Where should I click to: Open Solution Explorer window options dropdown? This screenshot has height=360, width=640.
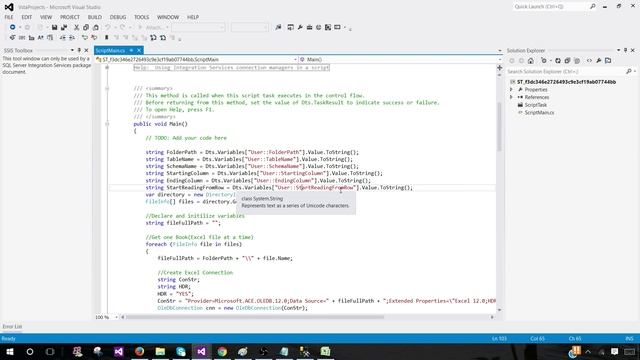pos(618,50)
